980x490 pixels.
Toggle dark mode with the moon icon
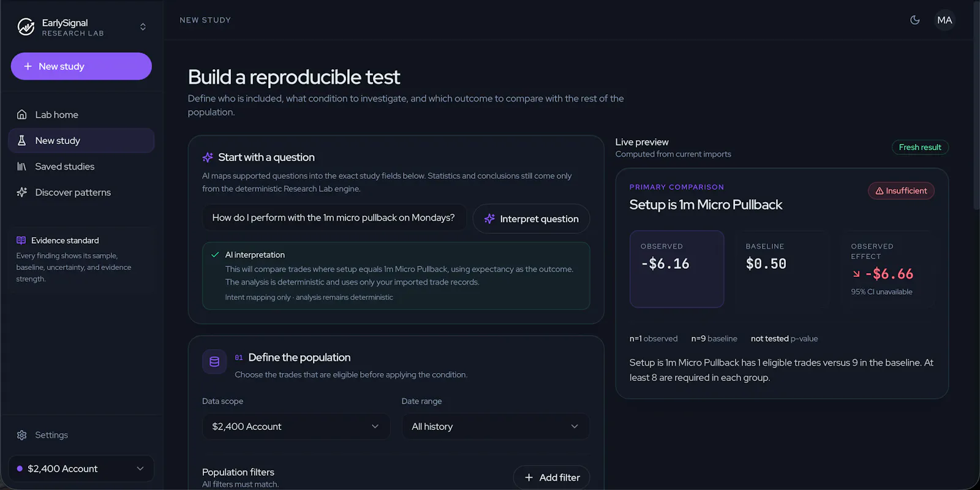pyautogui.click(x=915, y=20)
